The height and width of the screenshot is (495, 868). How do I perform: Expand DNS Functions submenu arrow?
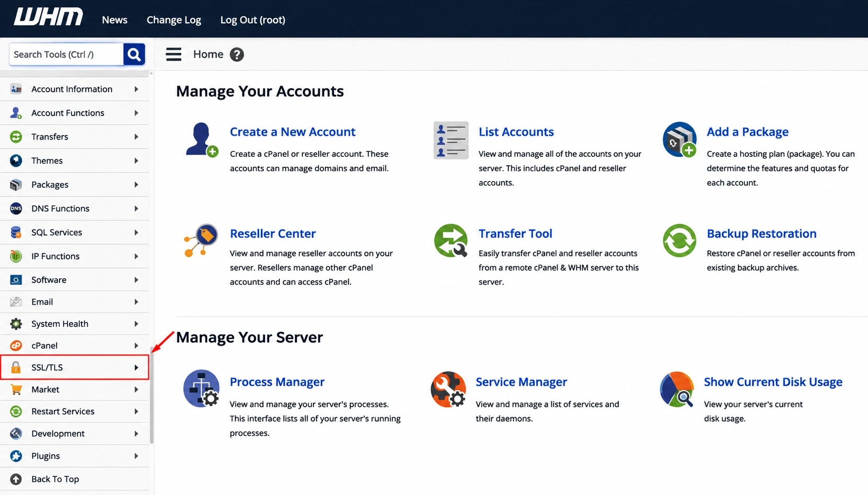click(136, 209)
